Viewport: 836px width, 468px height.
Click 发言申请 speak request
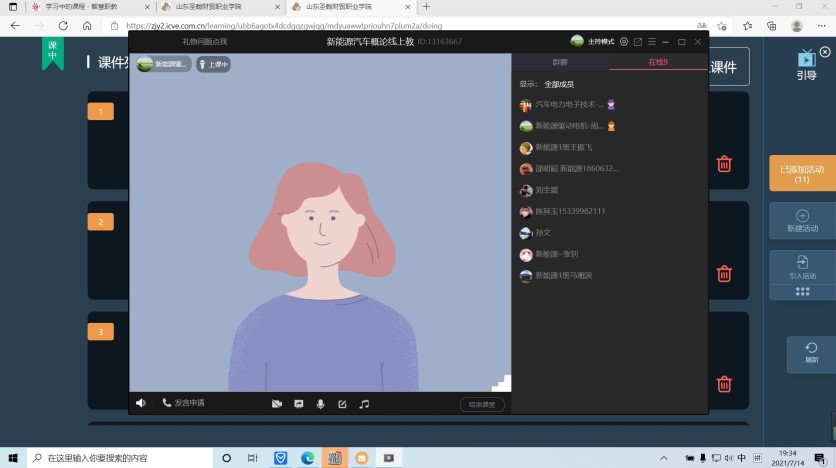(x=183, y=403)
